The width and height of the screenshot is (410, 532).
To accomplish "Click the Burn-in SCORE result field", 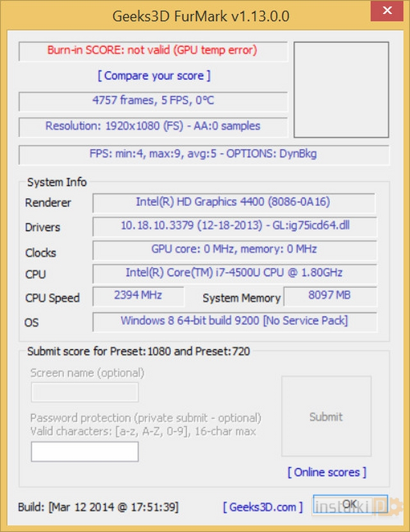I will pyautogui.click(x=152, y=51).
